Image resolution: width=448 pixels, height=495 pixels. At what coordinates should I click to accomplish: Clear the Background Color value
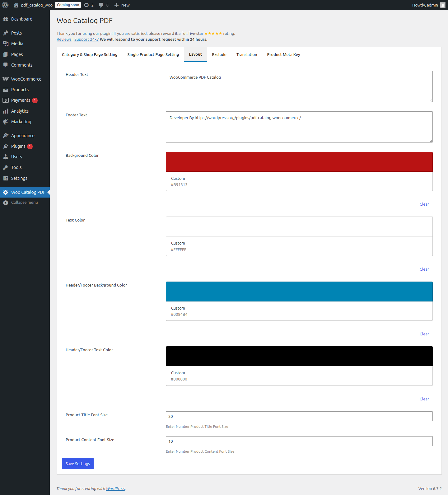tap(424, 204)
